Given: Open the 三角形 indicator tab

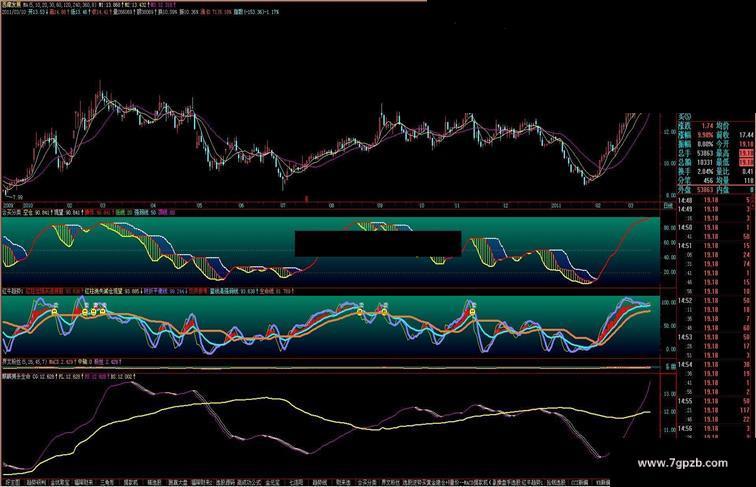Looking at the screenshot, I should point(106,482).
